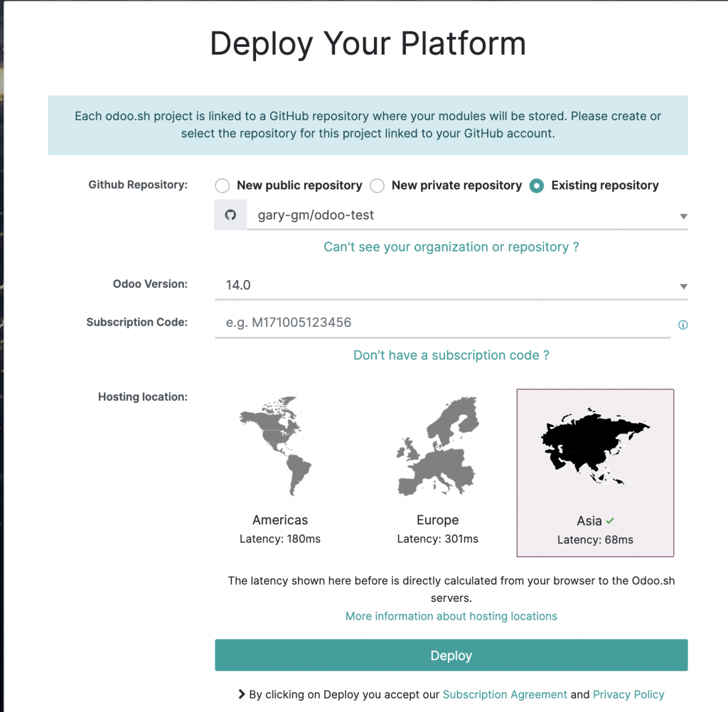The width and height of the screenshot is (728, 712).
Task: Click the "Odoo Version:" label
Action: (151, 284)
